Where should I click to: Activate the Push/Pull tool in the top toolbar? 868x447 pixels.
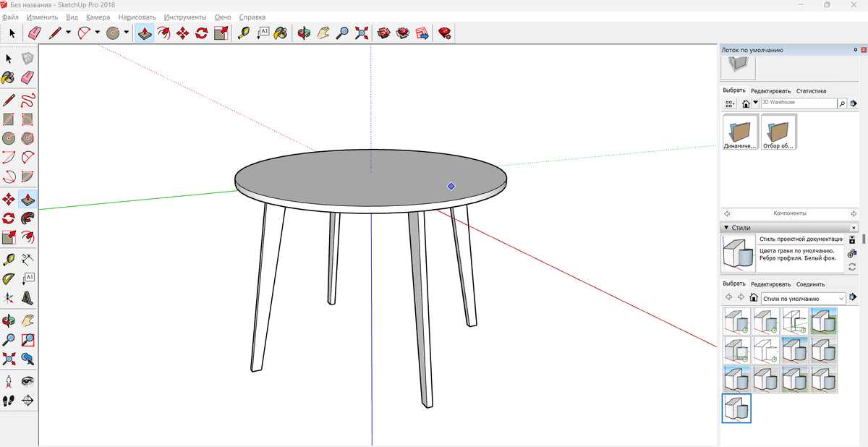[x=145, y=33]
